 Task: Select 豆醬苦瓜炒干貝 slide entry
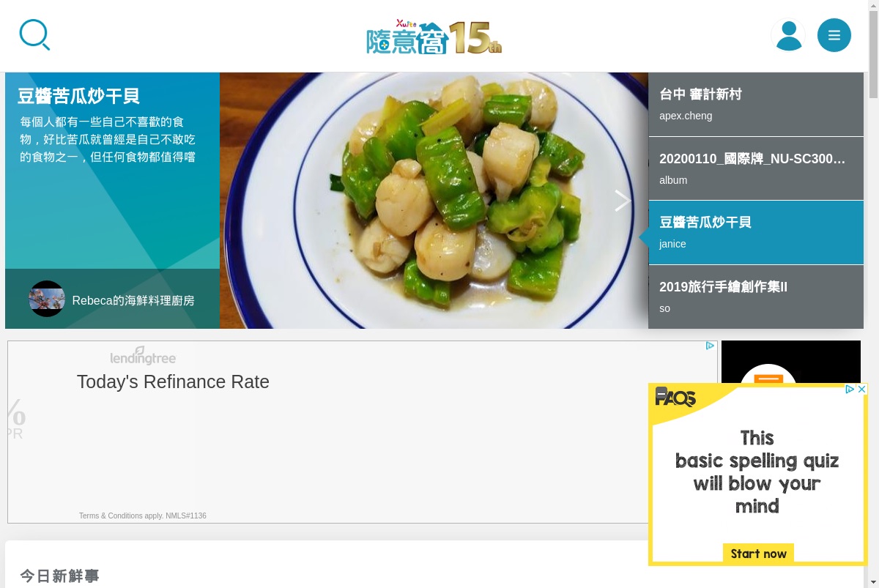(x=756, y=233)
